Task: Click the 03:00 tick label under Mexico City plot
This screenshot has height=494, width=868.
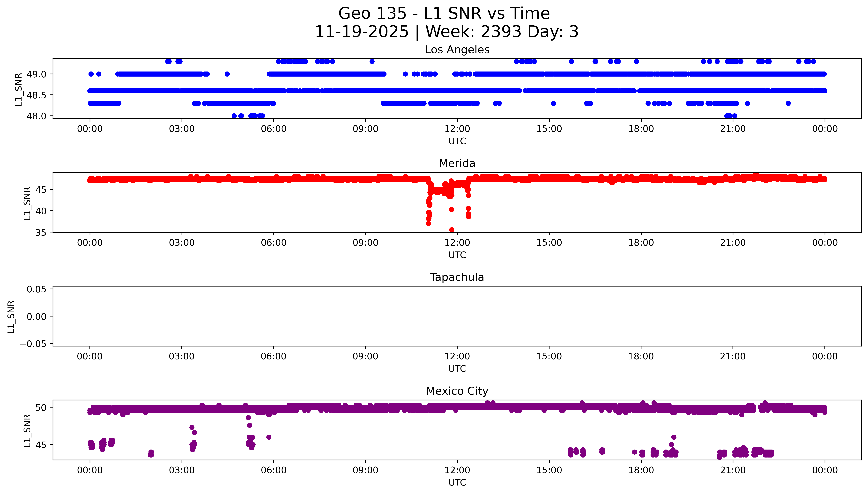Action: (x=182, y=470)
